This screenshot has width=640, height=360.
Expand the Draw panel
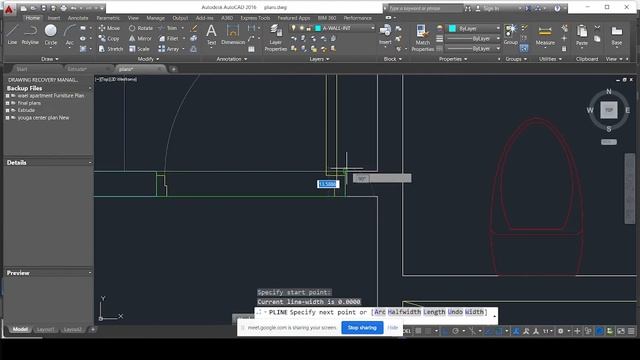pyautogui.click(x=50, y=59)
